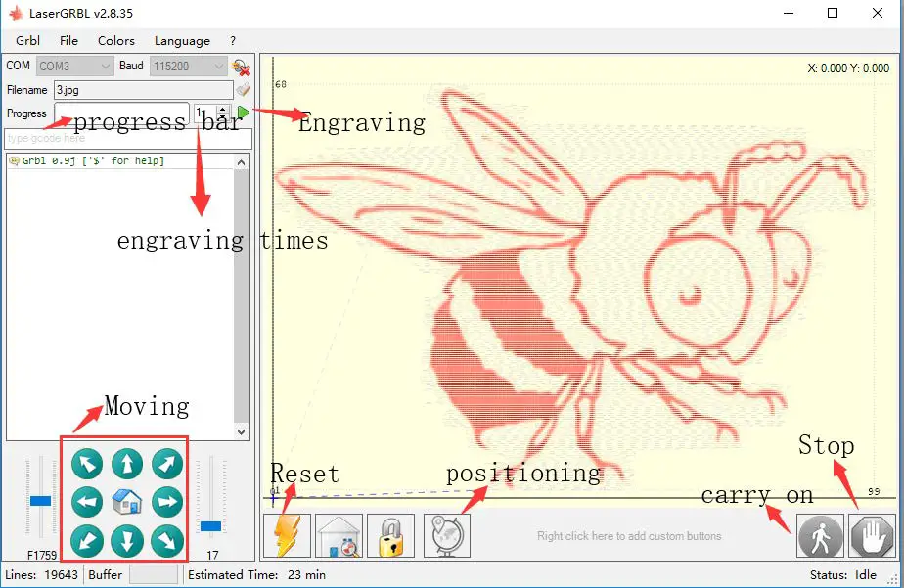Jog the laser downward
This screenshot has width=904, height=588.
click(x=127, y=541)
